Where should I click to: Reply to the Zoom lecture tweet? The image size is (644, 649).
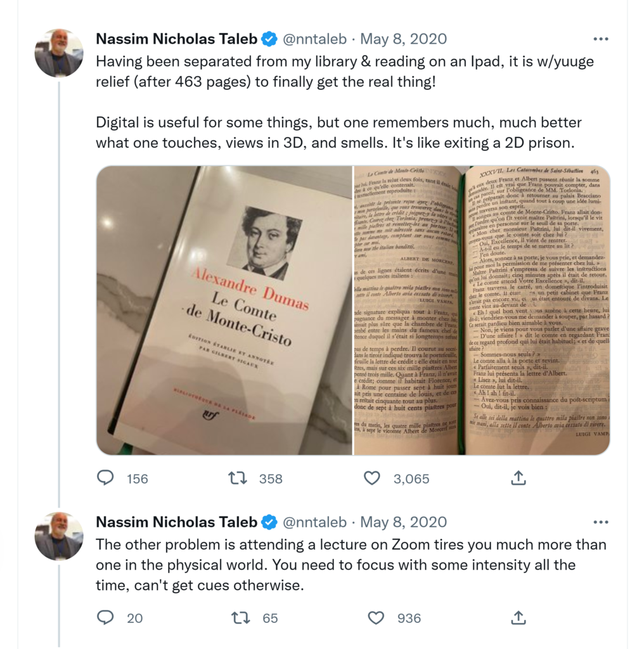105,617
